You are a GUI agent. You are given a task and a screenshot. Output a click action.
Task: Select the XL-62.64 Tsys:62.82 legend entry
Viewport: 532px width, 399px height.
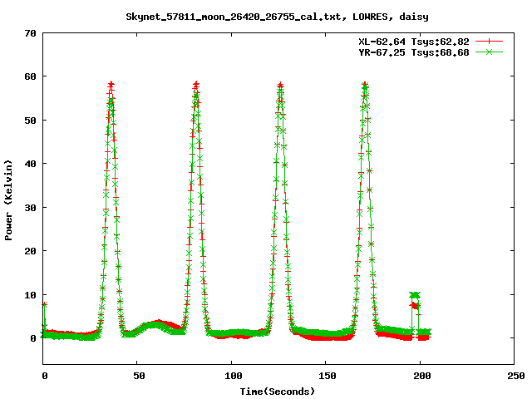pos(414,42)
